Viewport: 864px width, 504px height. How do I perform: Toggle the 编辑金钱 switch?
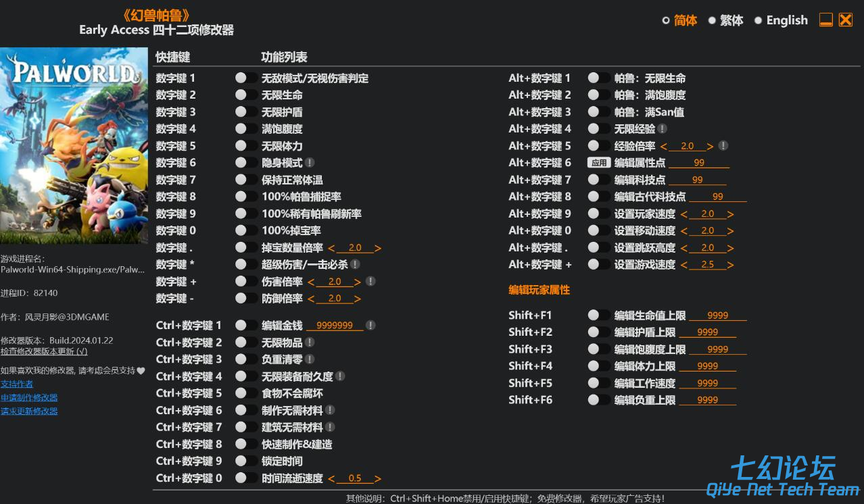[246, 326]
